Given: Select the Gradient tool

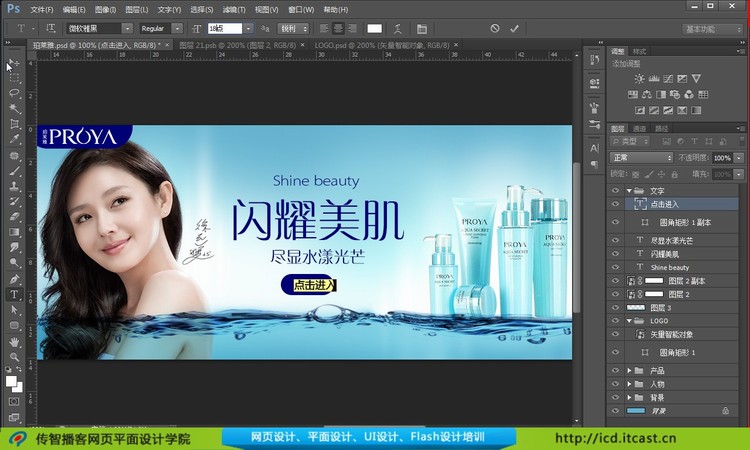Looking at the screenshot, I should pyautogui.click(x=14, y=232).
